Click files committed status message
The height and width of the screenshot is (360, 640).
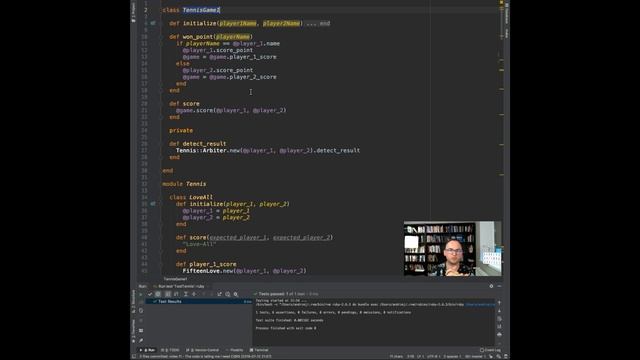206,356
